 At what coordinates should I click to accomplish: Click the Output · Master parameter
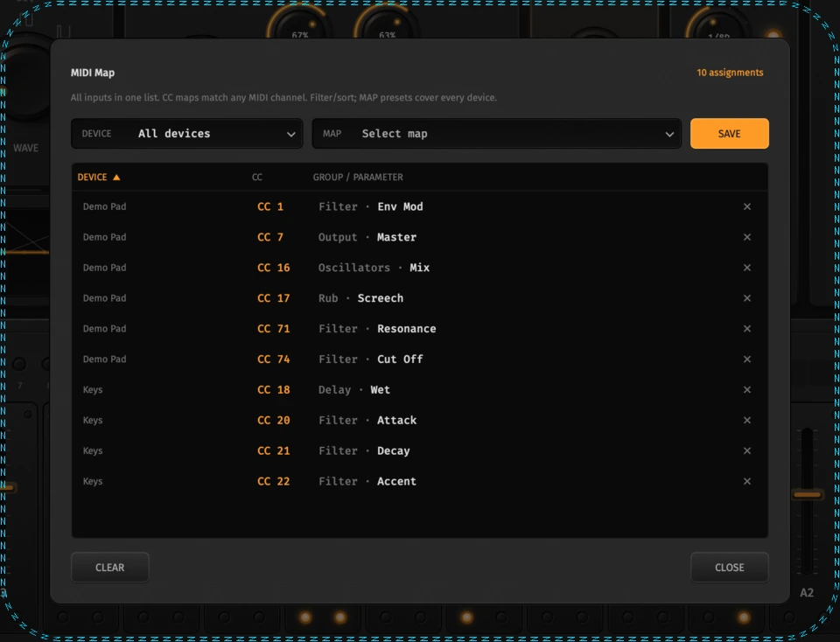pos(367,237)
